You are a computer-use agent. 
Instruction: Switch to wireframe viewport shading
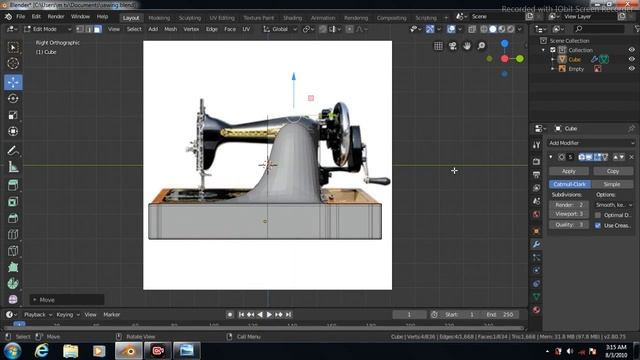pyautogui.click(x=484, y=29)
